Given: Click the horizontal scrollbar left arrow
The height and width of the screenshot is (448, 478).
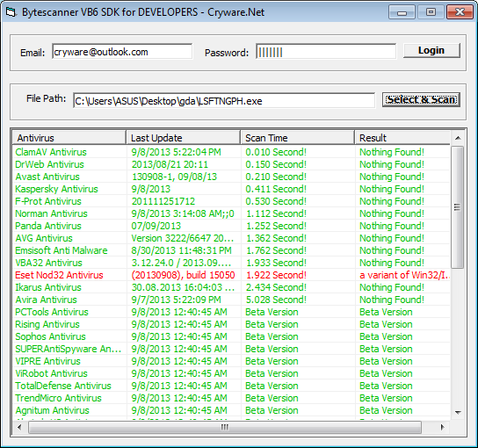Looking at the screenshot, I should pos(19,427).
